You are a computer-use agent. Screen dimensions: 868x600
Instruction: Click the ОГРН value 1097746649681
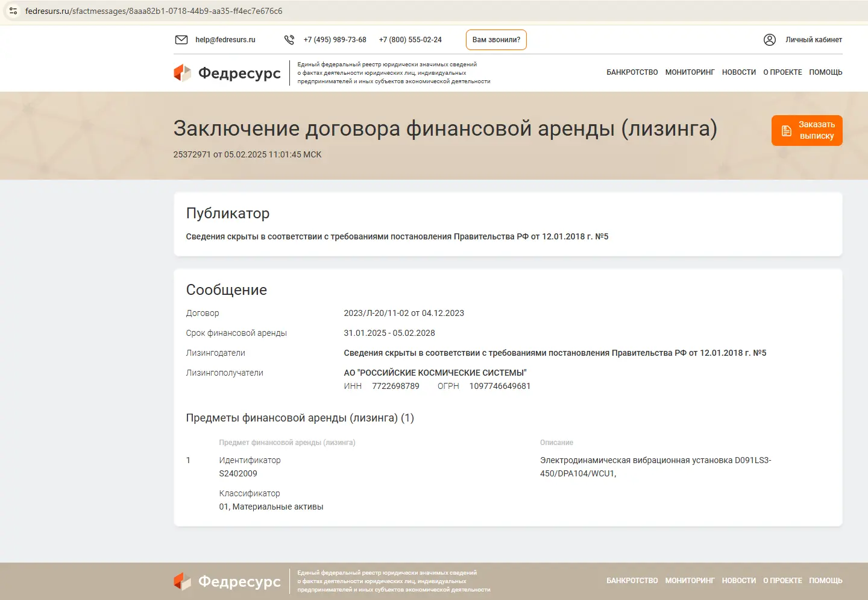click(x=500, y=386)
